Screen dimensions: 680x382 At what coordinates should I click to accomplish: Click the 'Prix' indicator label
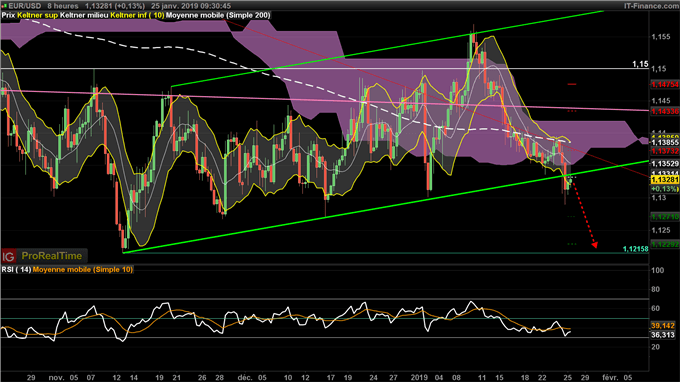point(8,15)
